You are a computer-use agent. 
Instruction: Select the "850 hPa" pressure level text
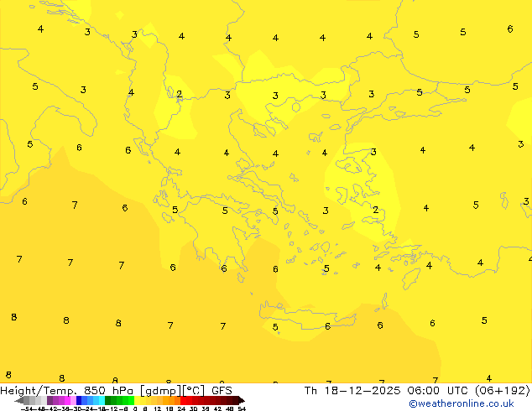point(108,391)
